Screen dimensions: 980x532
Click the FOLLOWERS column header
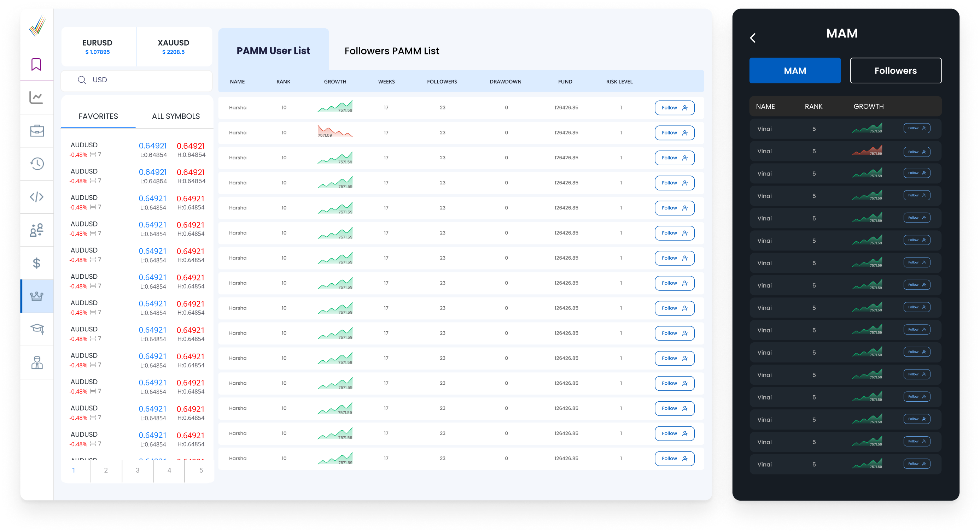[442, 82]
